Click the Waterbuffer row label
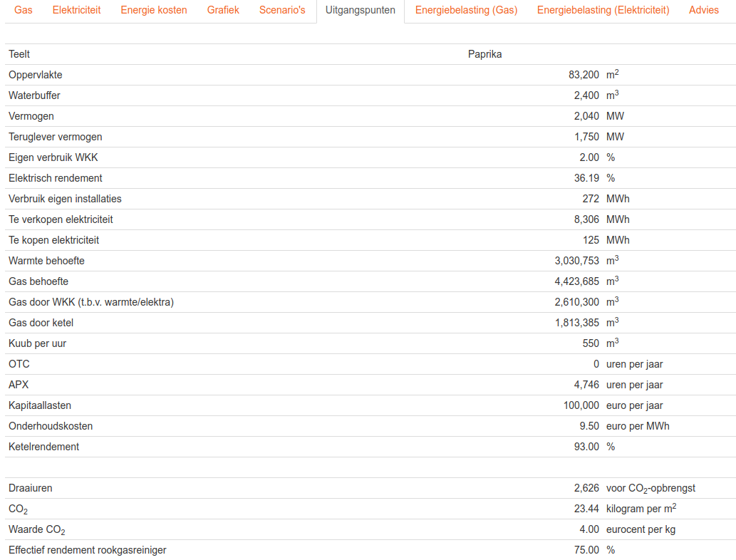This screenshot has width=736, height=560. point(34,95)
